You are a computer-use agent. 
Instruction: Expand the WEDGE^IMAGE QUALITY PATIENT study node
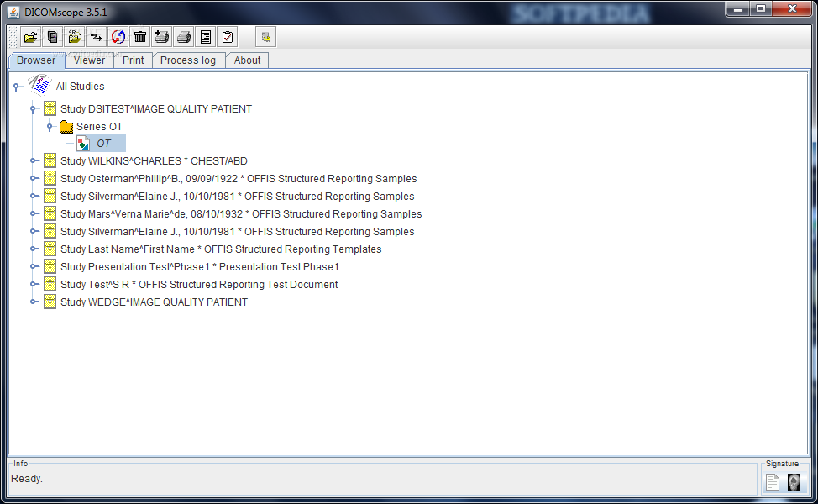(x=34, y=302)
